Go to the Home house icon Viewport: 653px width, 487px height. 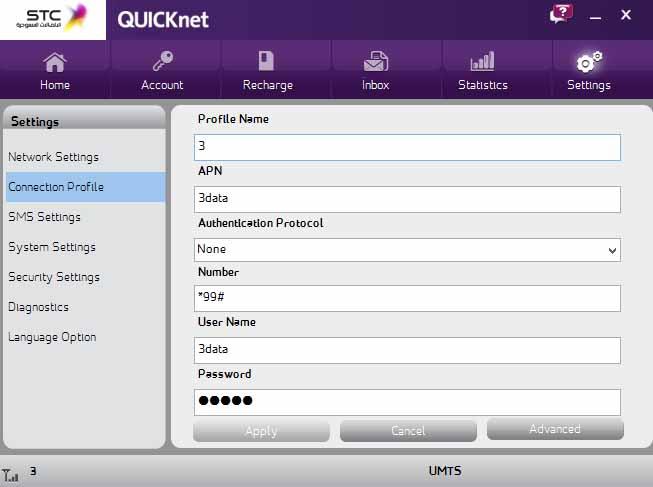point(55,62)
